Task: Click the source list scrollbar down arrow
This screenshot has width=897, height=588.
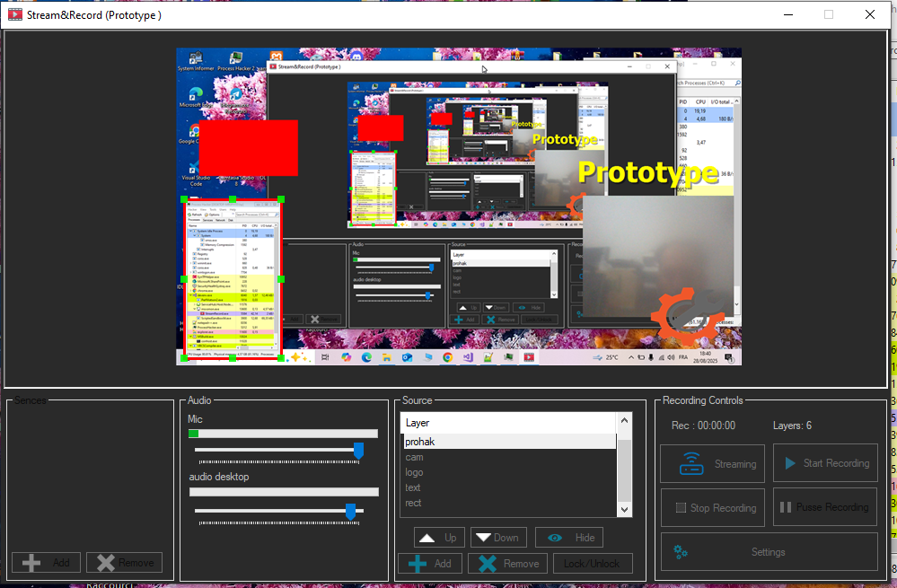Action: [623, 509]
